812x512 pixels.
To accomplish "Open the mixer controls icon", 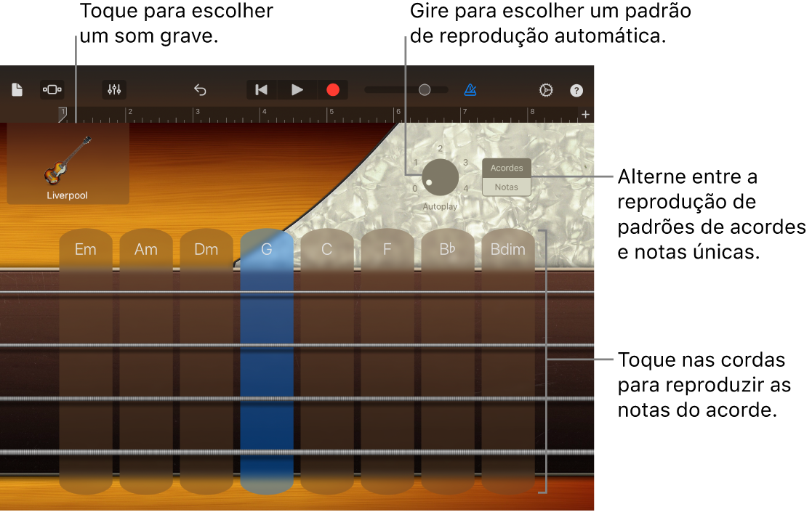I will click(x=114, y=89).
